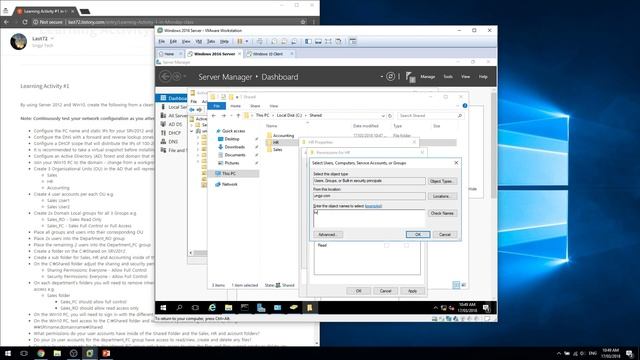
Task: Open Server Manager icon in VM taskbar
Action: point(261,308)
